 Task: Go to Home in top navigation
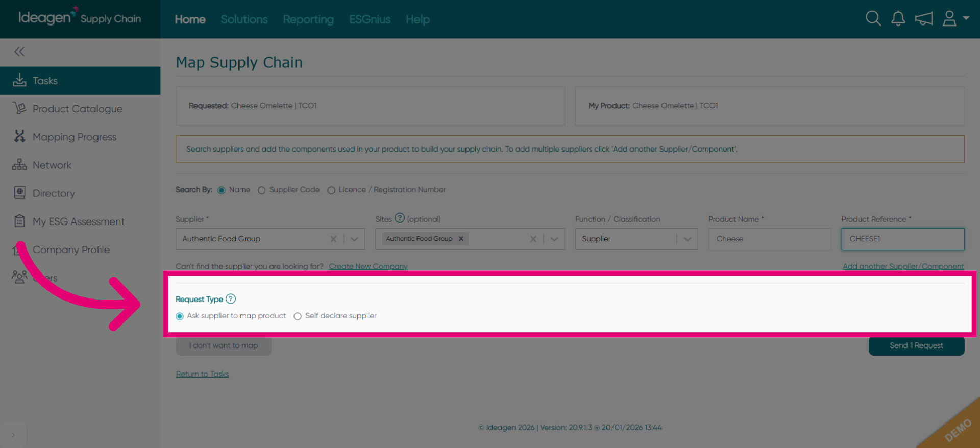coord(190,19)
